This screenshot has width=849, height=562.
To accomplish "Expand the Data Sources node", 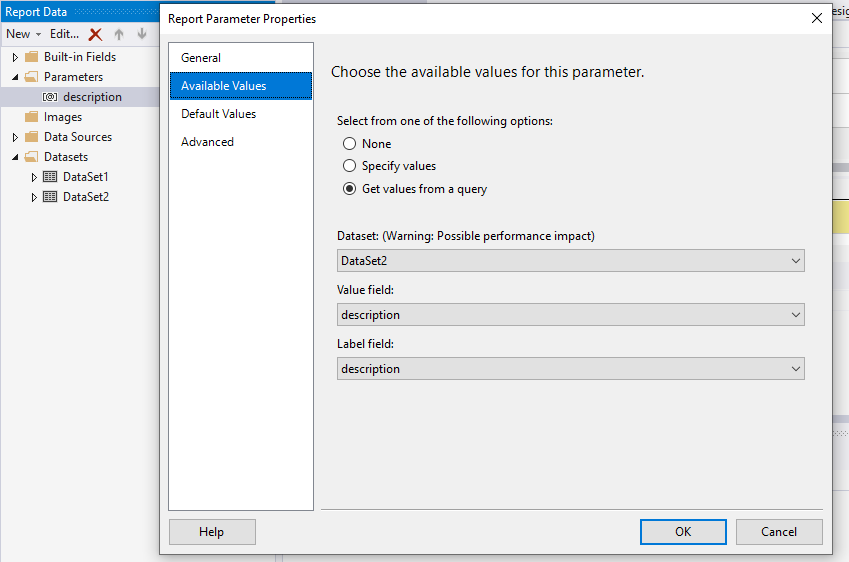I will coord(15,138).
